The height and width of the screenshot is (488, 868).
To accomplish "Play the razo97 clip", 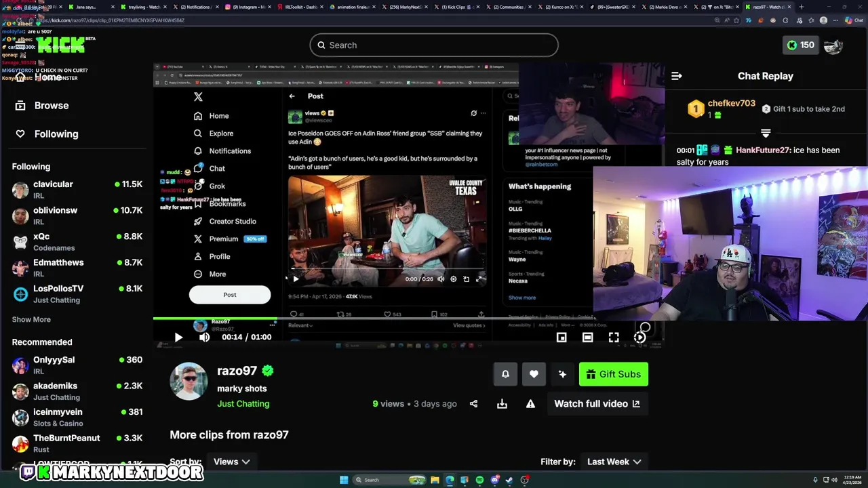I will point(178,337).
